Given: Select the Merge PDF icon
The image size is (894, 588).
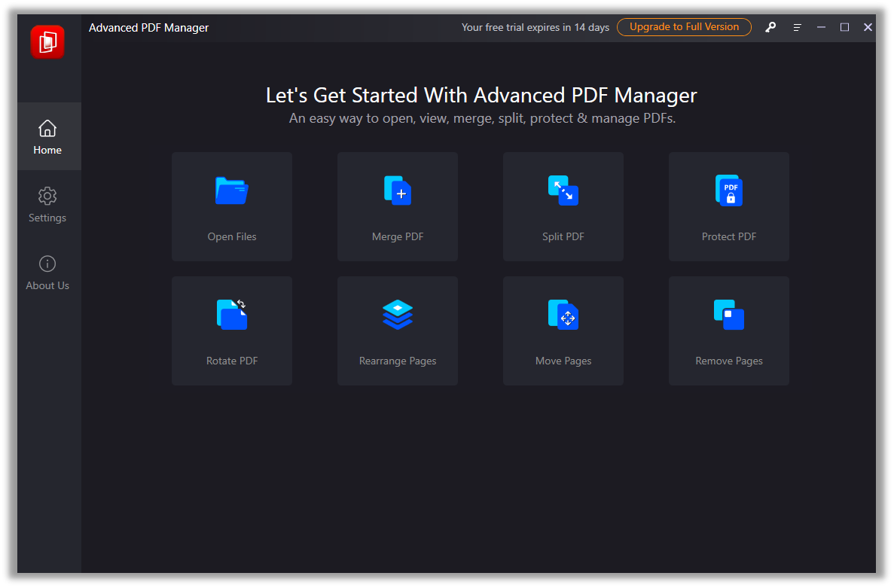Looking at the screenshot, I should pyautogui.click(x=398, y=191).
